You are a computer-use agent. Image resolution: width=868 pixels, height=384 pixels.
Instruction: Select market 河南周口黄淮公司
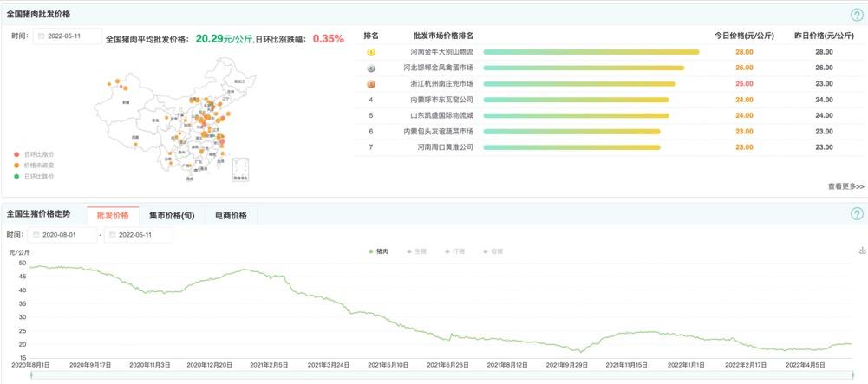445,147
